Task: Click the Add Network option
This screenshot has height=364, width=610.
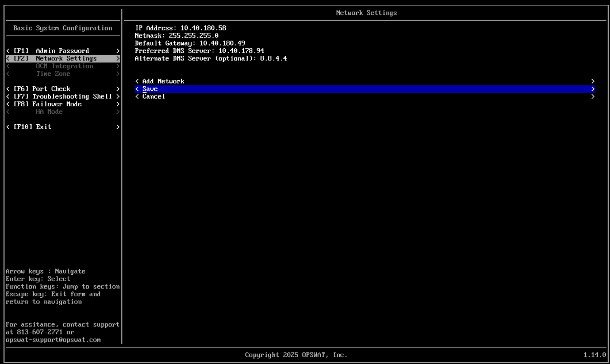Action: coord(163,81)
